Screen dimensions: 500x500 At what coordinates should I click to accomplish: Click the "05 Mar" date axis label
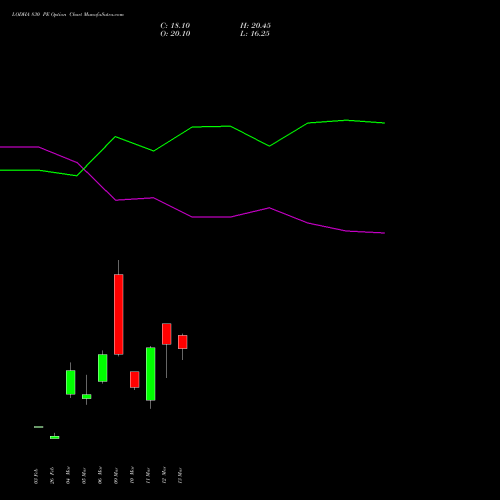pyautogui.click(x=84, y=475)
